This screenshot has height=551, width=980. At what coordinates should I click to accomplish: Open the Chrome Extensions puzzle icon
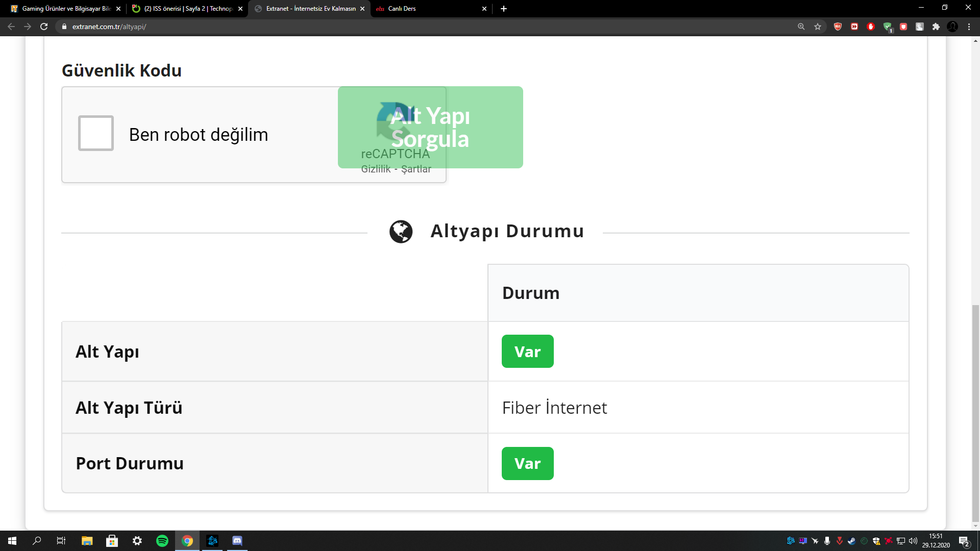coord(936,27)
